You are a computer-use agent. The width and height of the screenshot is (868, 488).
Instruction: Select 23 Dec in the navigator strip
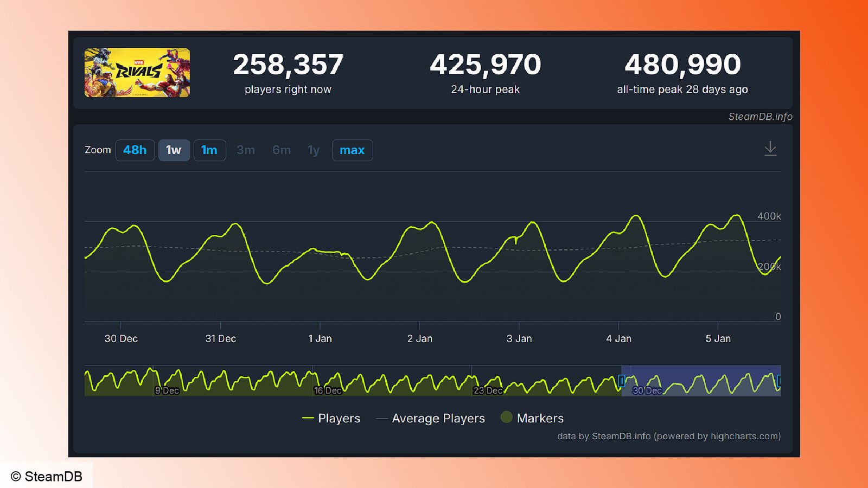click(487, 390)
